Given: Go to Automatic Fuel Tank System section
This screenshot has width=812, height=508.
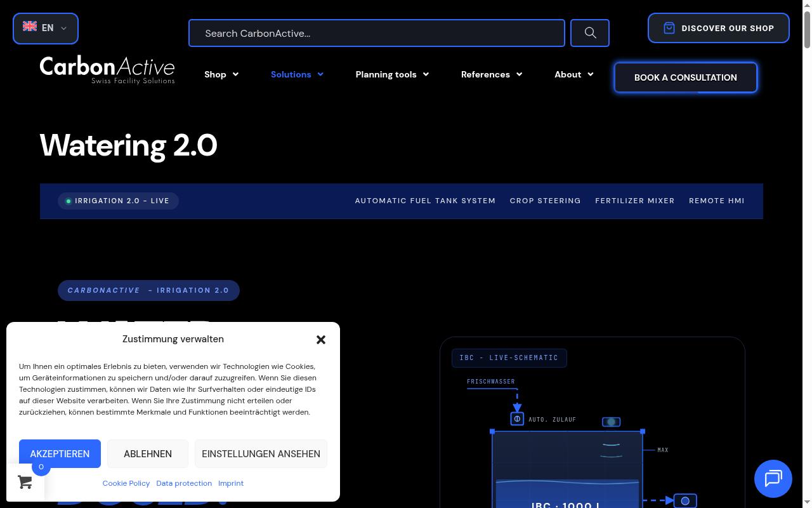Looking at the screenshot, I should [x=425, y=201].
